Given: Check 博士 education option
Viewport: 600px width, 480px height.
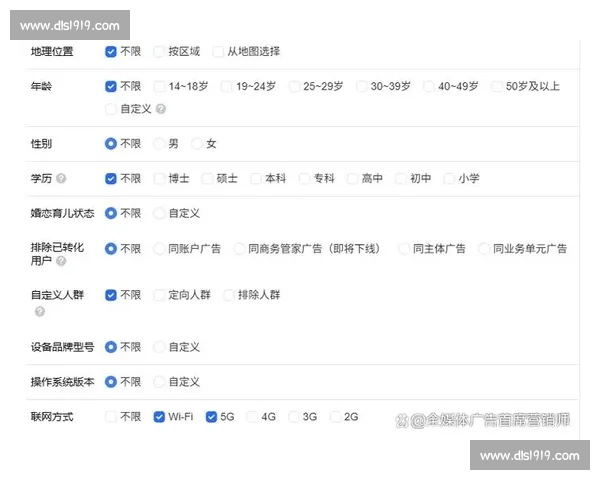Looking at the screenshot, I should click(159, 179).
